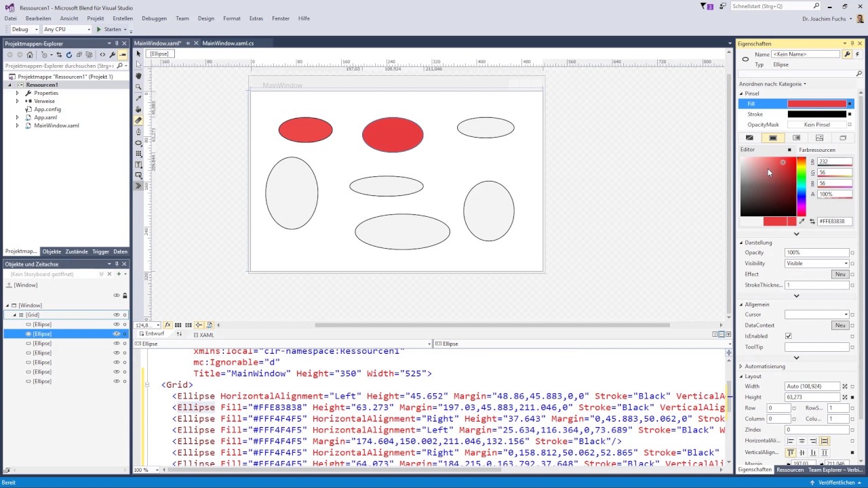868x488 pixels.
Task: Click the color eyedropper beside hex field
Action: click(802, 222)
